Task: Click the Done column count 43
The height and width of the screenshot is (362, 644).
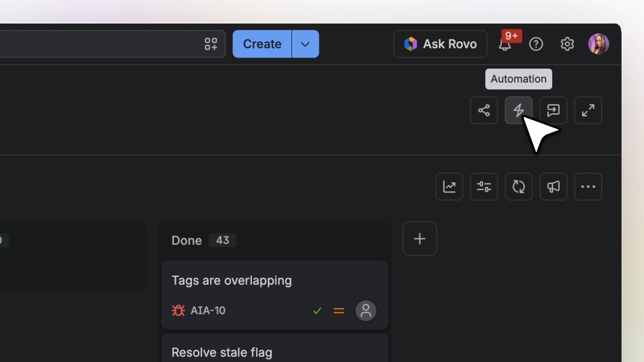Action: 223,240
